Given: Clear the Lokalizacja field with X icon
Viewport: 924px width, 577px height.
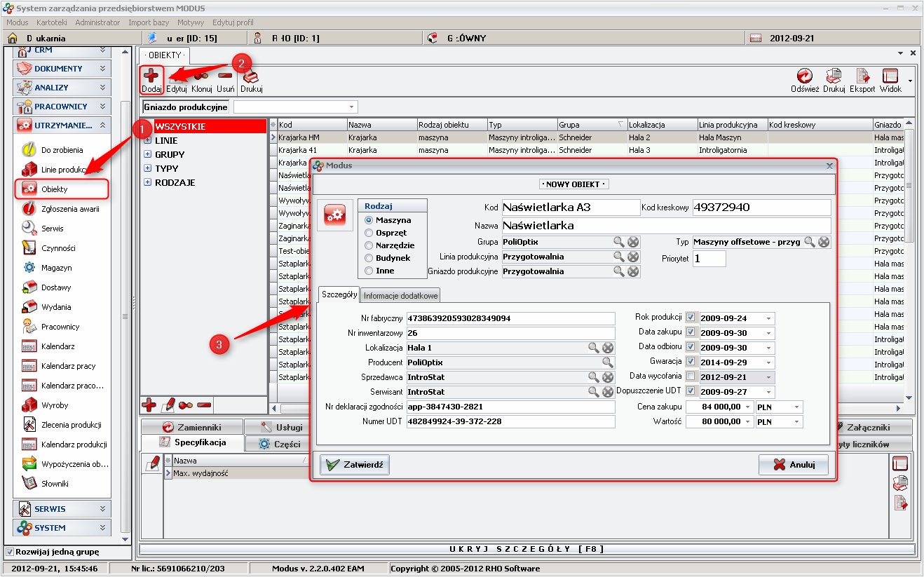Looking at the screenshot, I should click(608, 348).
